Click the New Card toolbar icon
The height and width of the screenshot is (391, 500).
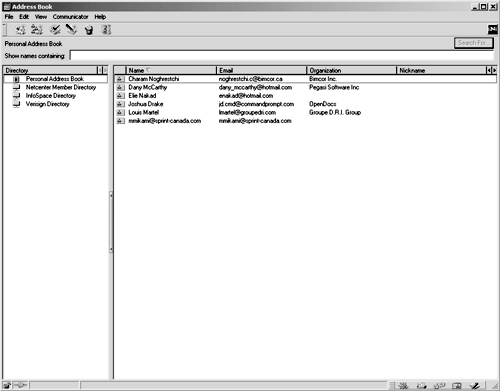tap(20, 30)
